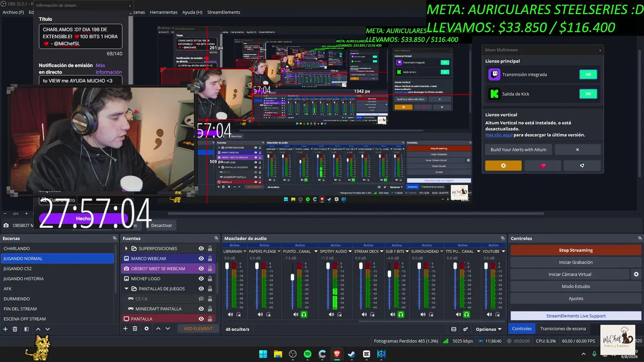Expand the SUPERPOSICIONES group
This screenshot has height=362, width=644.
click(126, 248)
